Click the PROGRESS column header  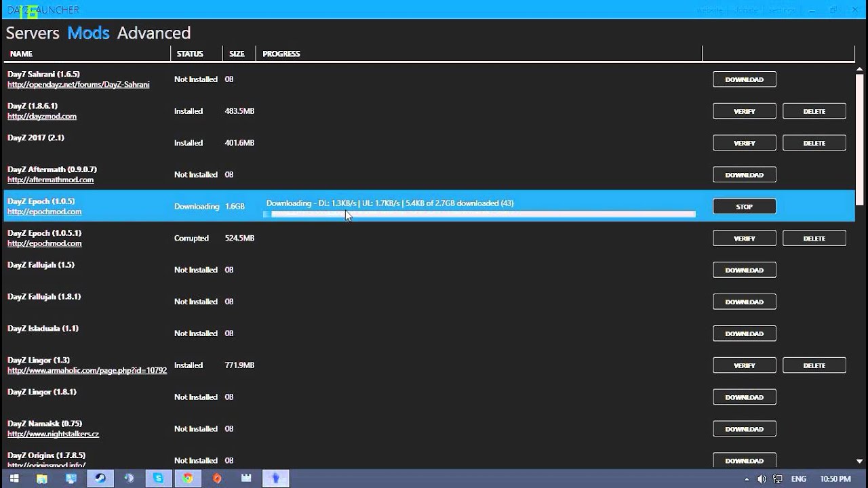pos(281,54)
